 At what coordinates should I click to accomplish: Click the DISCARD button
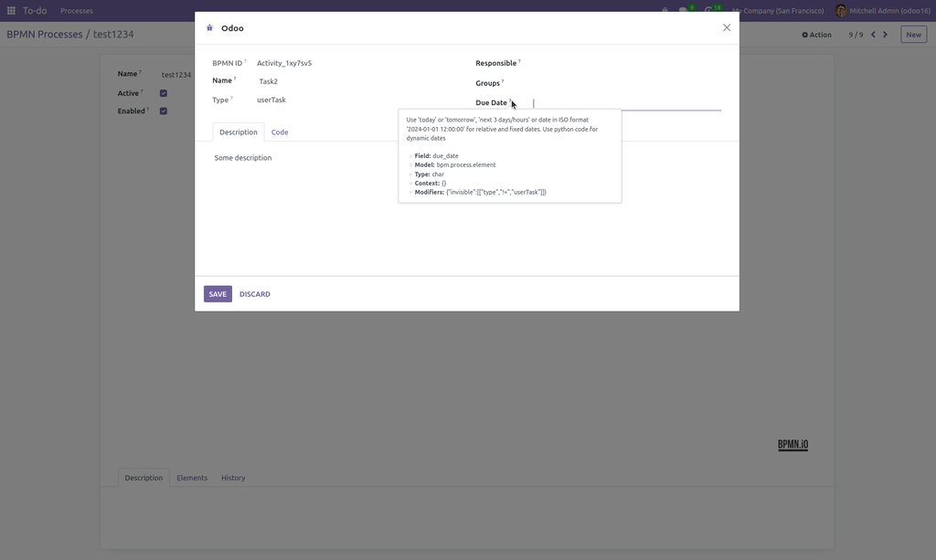[x=255, y=294]
